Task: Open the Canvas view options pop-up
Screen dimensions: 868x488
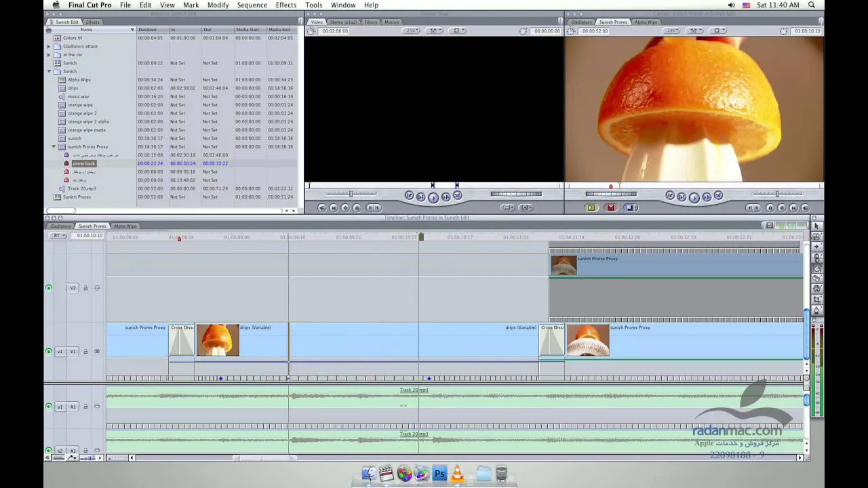Action: 717,30
